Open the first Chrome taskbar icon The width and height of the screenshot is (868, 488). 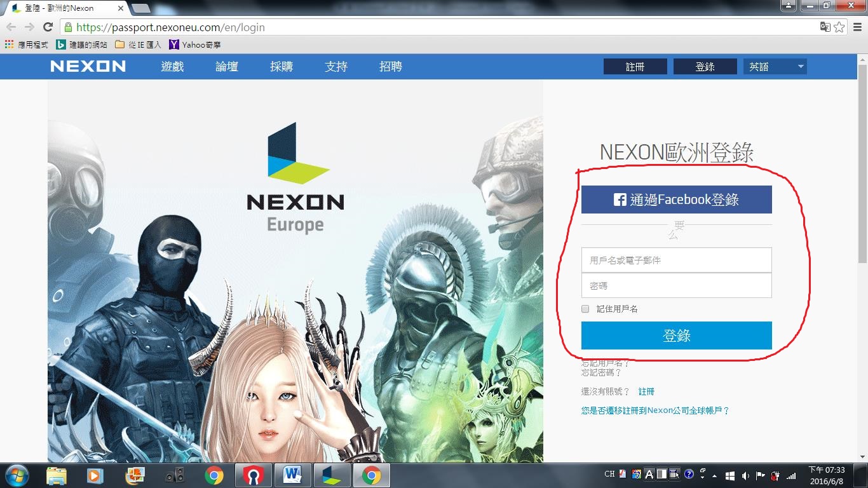click(x=214, y=475)
